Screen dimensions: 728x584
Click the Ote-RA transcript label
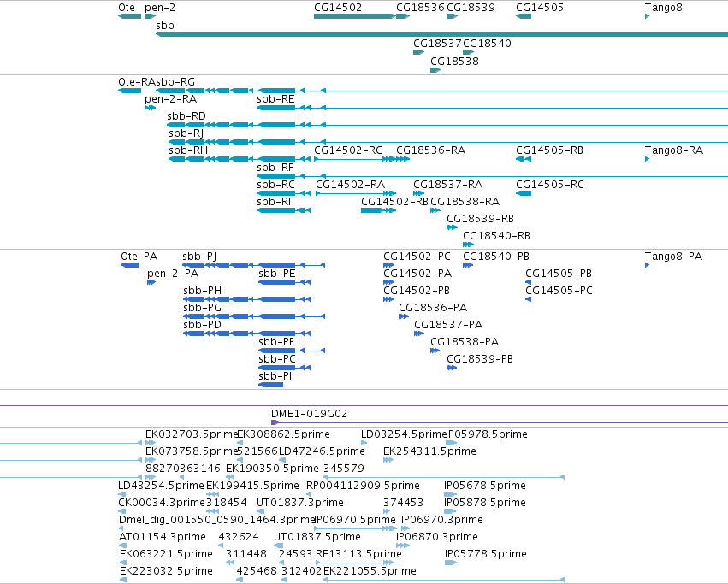(x=137, y=82)
